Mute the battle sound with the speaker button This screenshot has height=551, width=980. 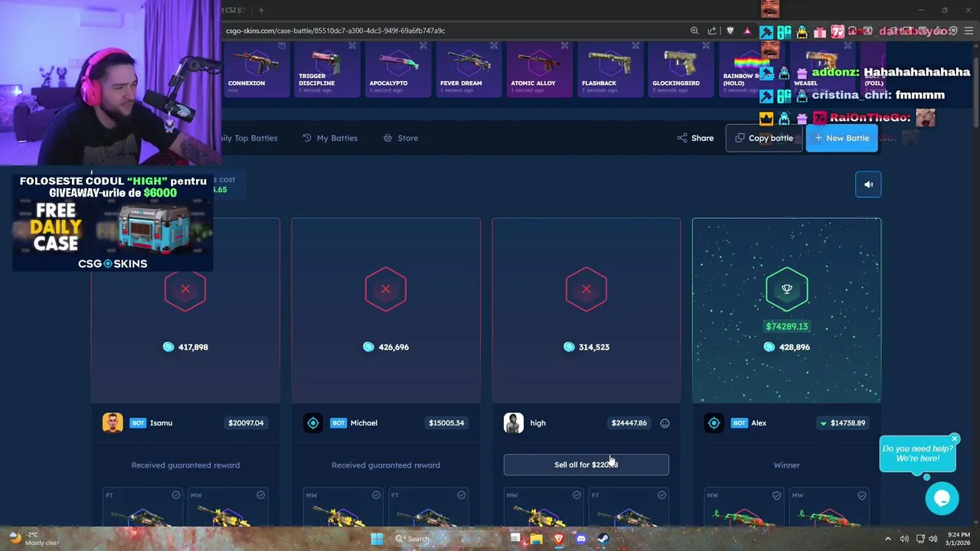tap(868, 184)
